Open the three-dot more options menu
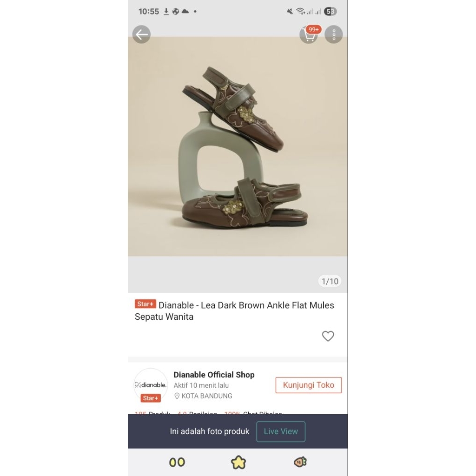476x476 pixels. pyautogui.click(x=334, y=34)
